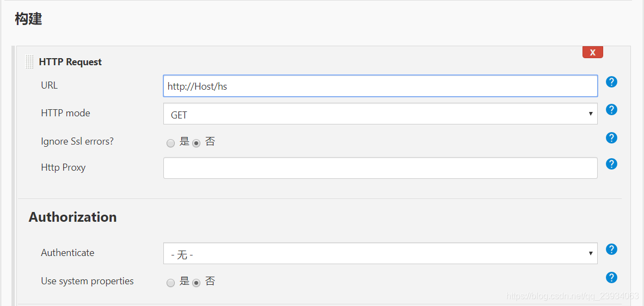
Task: Click the Authorization section heading
Action: 73,216
